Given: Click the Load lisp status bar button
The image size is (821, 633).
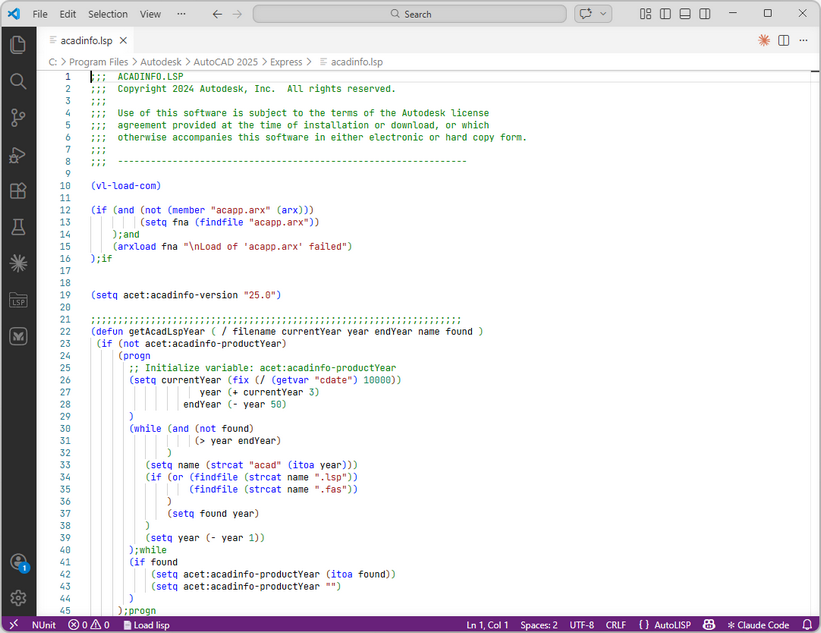Looking at the screenshot, I should pos(146,624).
